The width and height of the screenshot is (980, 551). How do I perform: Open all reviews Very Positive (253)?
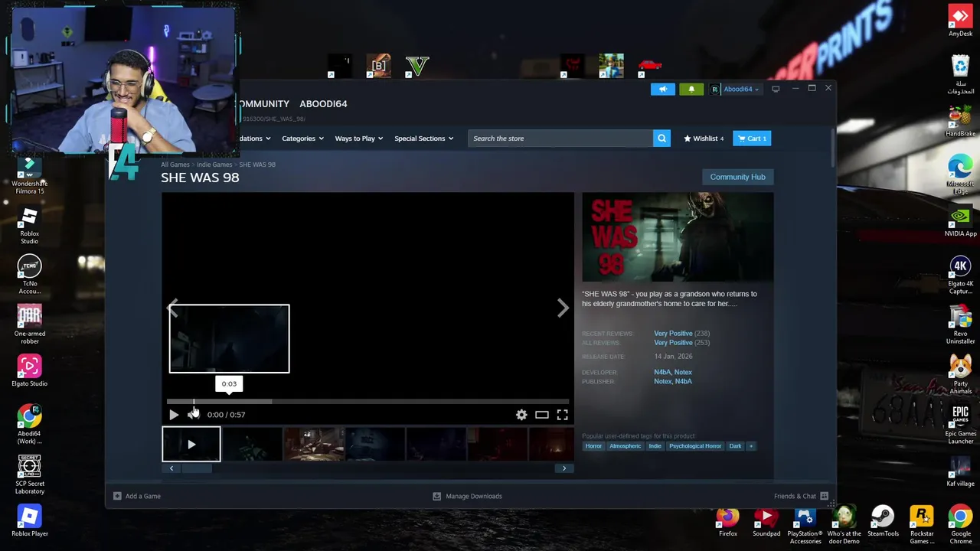click(x=681, y=343)
